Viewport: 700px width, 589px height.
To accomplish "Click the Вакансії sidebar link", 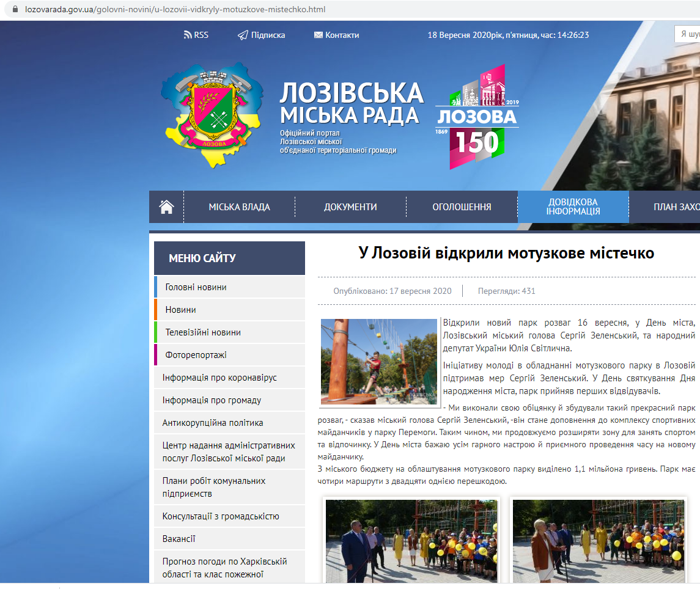I will pos(179,539).
